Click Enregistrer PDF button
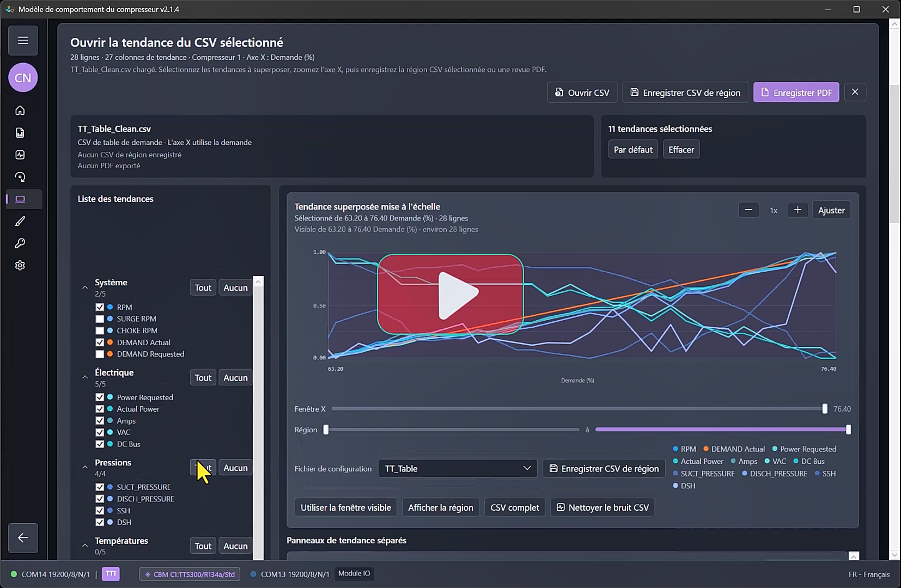Screen dimensions: 901x588 click(x=796, y=93)
